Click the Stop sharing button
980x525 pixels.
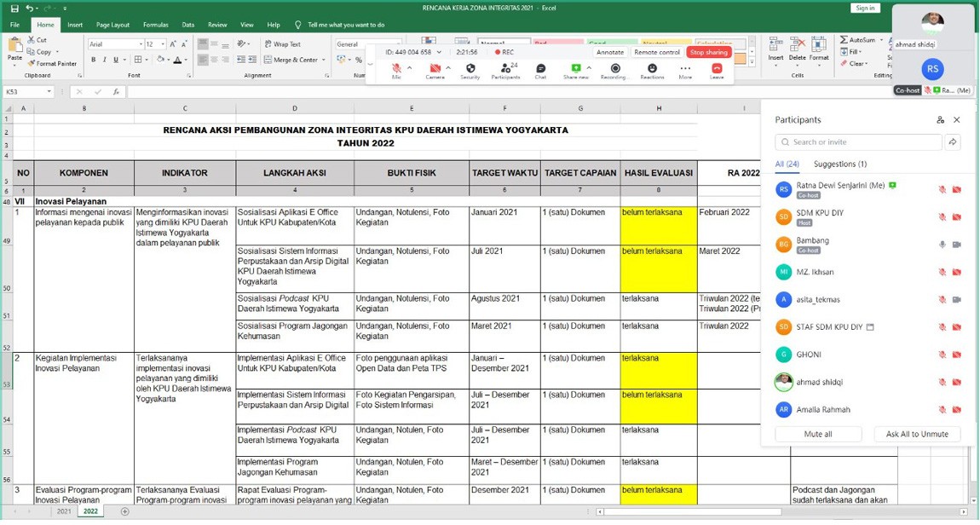tap(708, 52)
